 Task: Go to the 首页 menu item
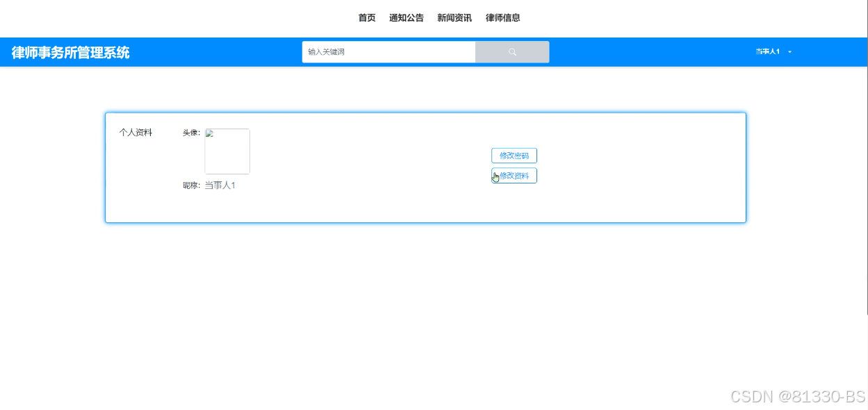tap(367, 18)
